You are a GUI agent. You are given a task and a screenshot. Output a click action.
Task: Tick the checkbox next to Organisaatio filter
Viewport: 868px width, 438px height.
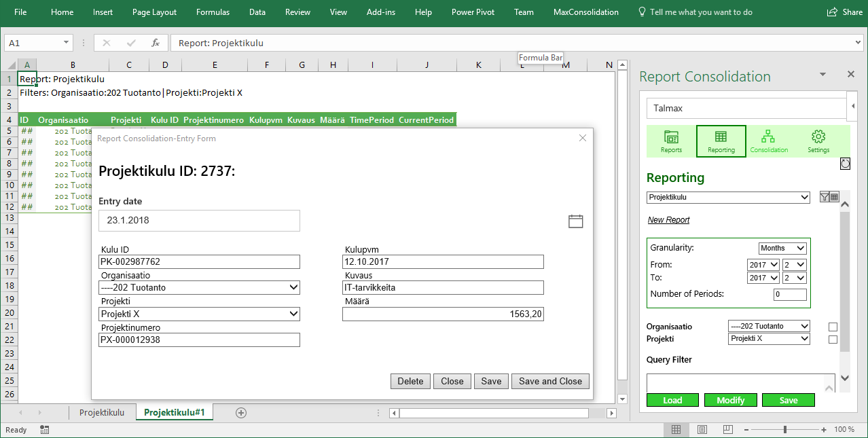pyautogui.click(x=833, y=327)
